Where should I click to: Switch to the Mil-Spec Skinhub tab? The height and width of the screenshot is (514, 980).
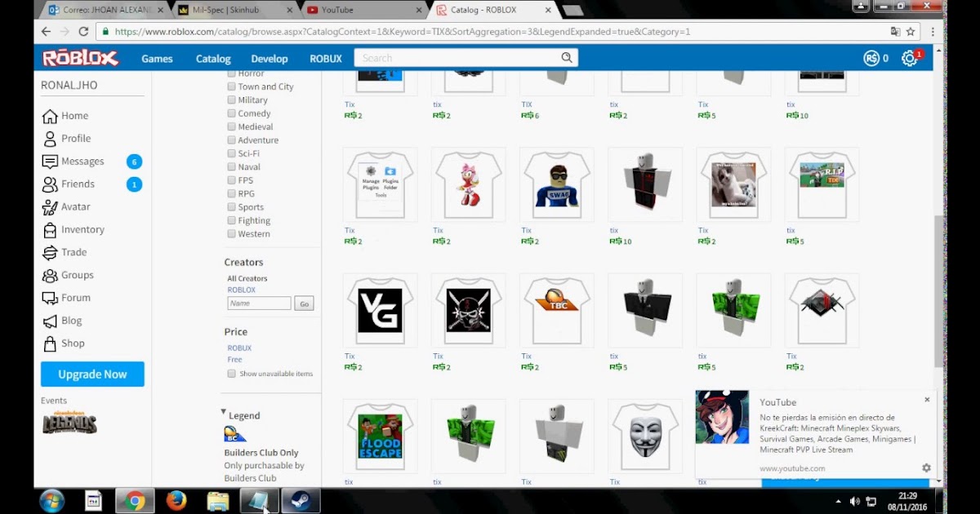[237, 11]
